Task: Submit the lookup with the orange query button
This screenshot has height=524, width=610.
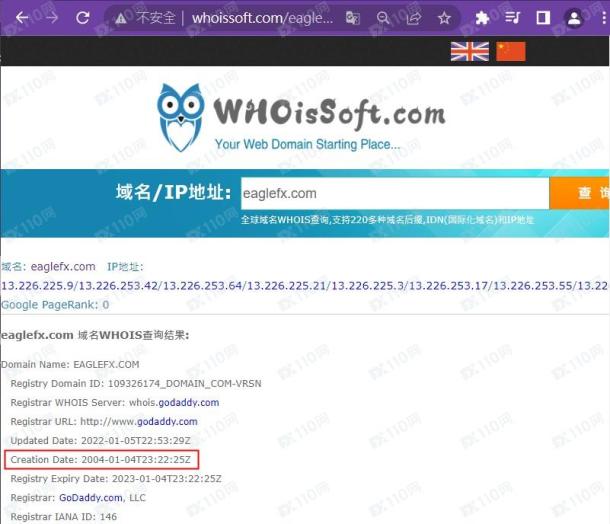Action: click(x=579, y=193)
